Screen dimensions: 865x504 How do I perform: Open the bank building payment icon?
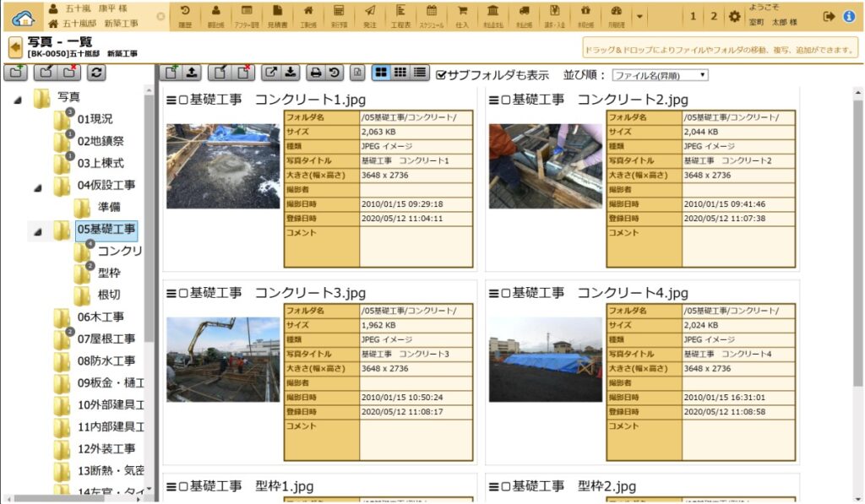493,17
